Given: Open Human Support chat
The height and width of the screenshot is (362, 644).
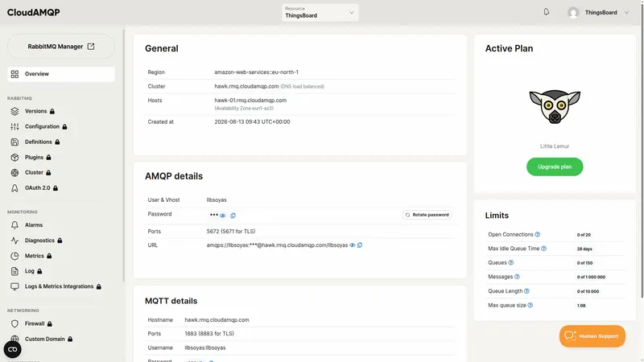Looking at the screenshot, I should (x=592, y=336).
